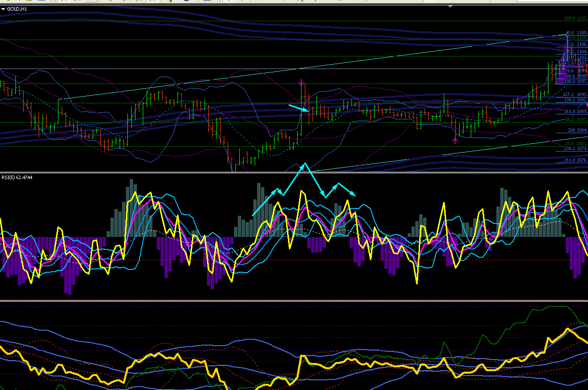
Task: Select the last small cyan arrow of the zigzag
Action: point(347,189)
